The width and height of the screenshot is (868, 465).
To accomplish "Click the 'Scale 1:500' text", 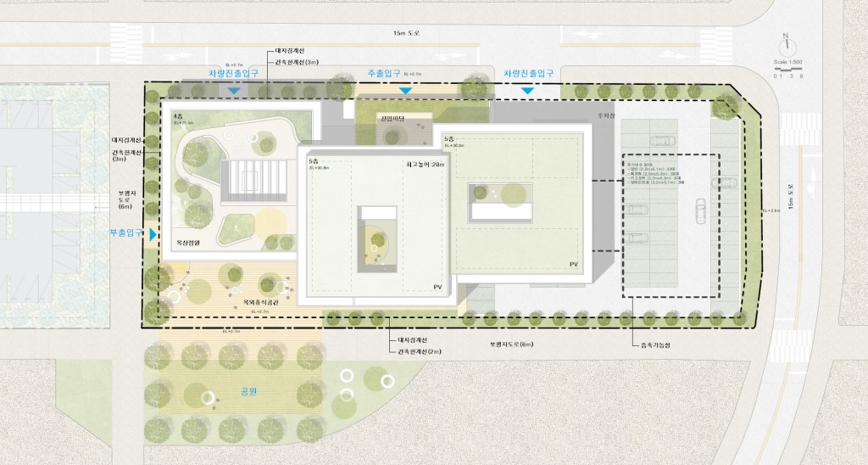I will 787,62.
